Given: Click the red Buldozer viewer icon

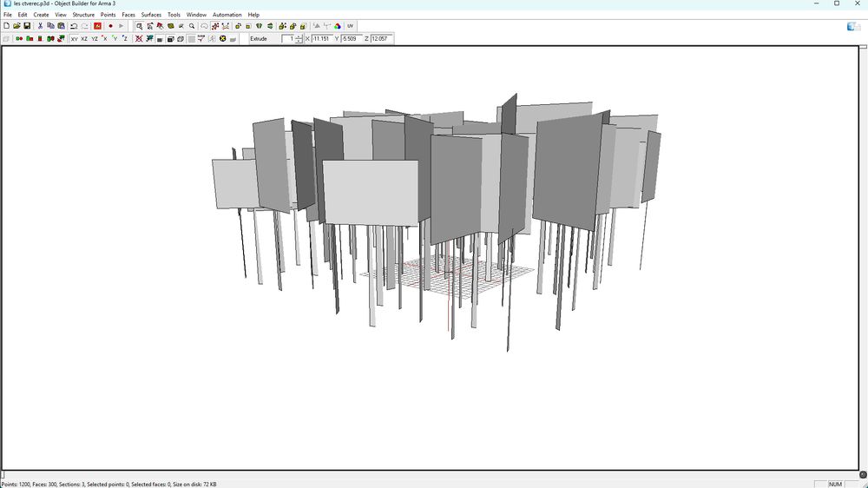Looking at the screenshot, I should (x=97, y=26).
